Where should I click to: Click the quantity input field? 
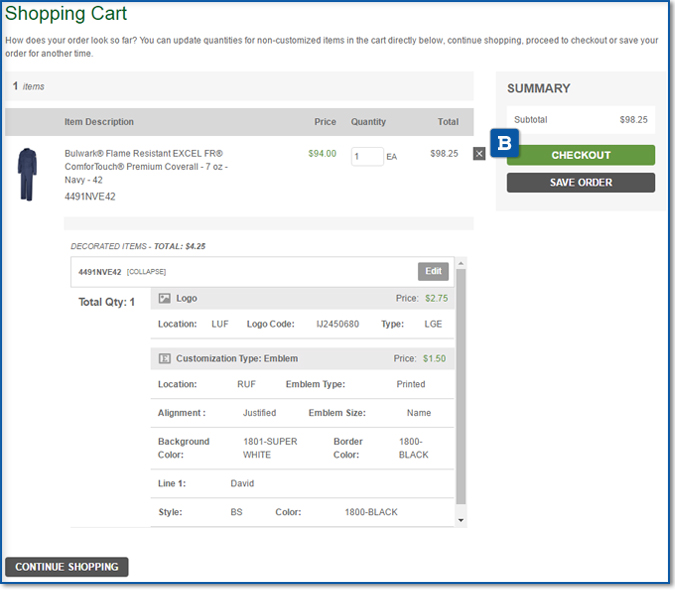coord(367,156)
